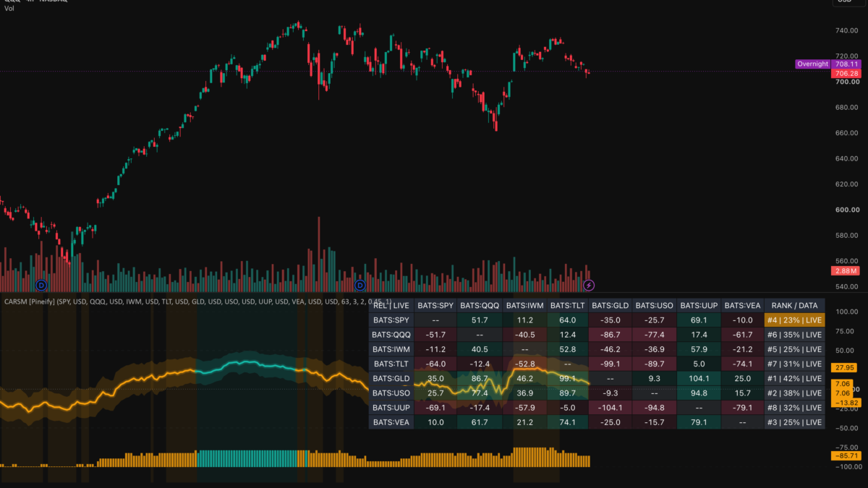
Task: Click the BATS:SPY row label
Action: 391,320
